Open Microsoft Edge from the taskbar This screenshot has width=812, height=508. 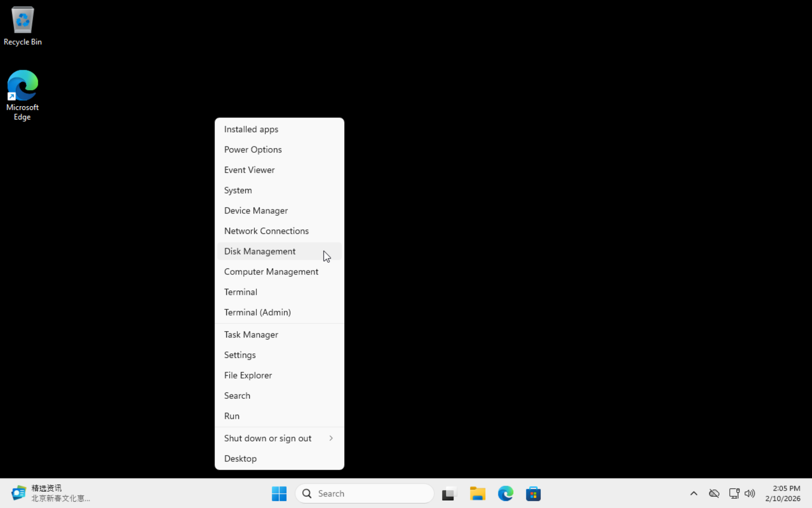tap(505, 493)
